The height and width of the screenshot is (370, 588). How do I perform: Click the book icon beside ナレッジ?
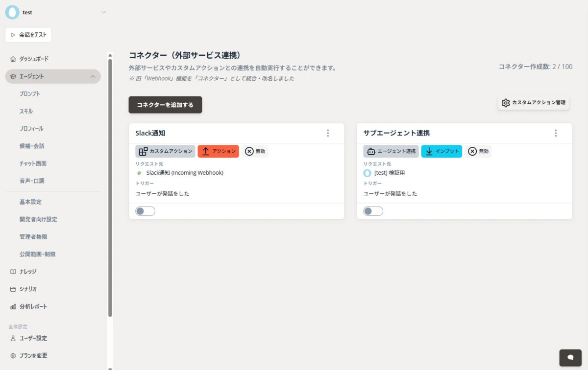coord(12,271)
